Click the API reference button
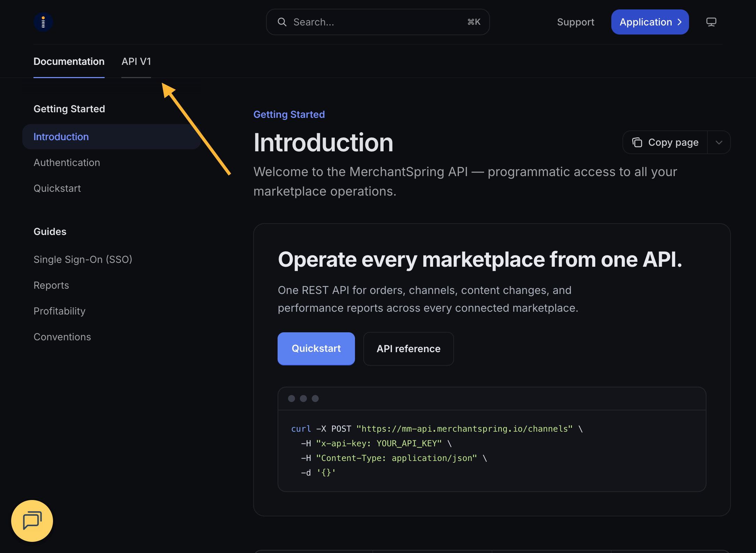The image size is (756, 553). (x=408, y=349)
